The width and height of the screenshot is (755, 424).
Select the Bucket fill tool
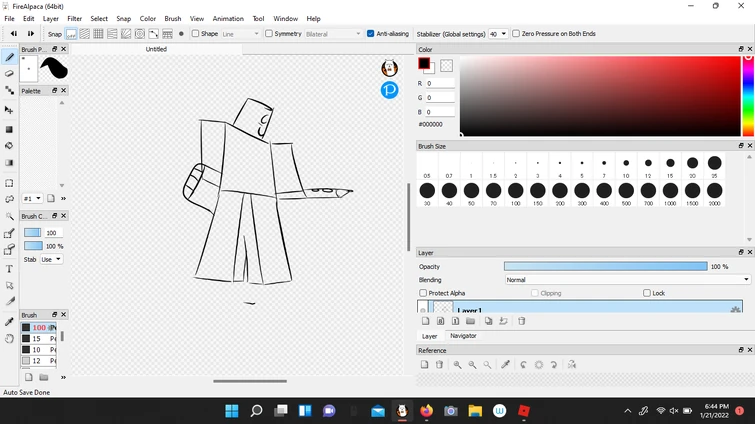click(10, 146)
